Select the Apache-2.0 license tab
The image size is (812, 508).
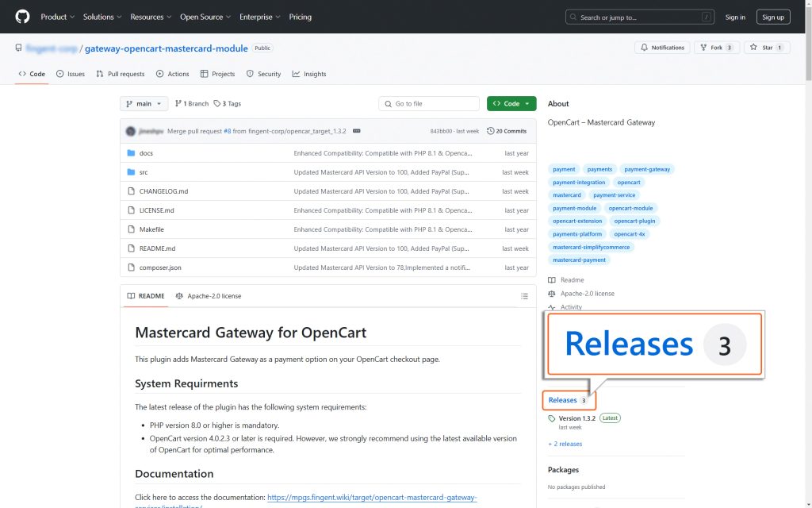pos(209,296)
